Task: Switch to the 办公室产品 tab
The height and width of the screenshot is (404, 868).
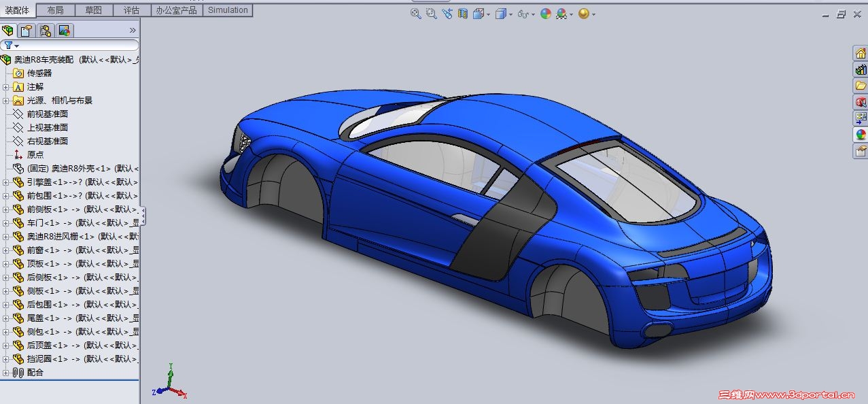Action: [x=177, y=10]
